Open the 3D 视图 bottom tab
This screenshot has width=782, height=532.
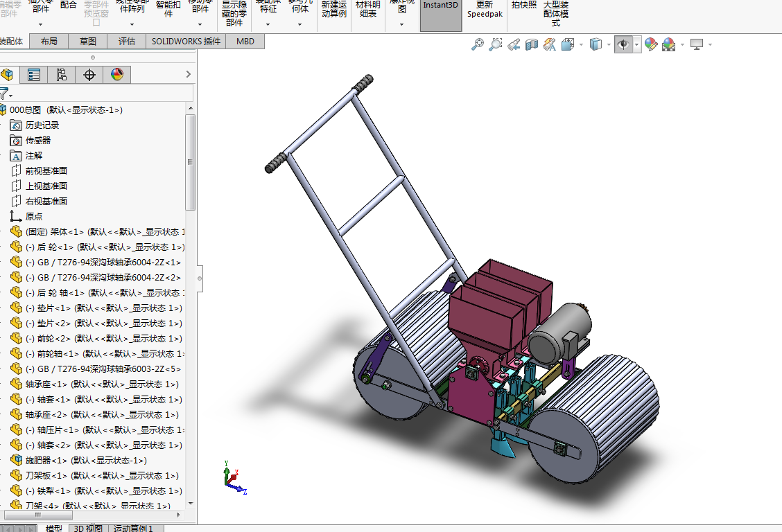coord(88,528)
